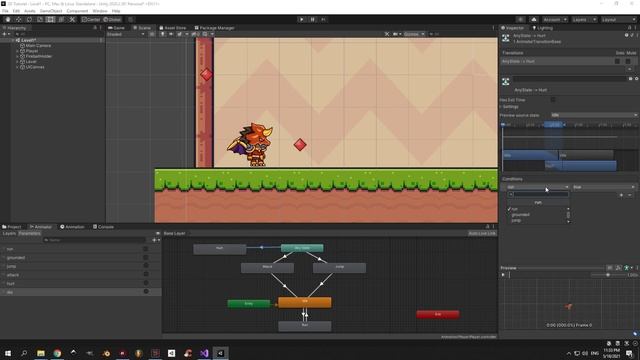
Task: Toggle Global handle rotation button
Action: pos(112,19)
